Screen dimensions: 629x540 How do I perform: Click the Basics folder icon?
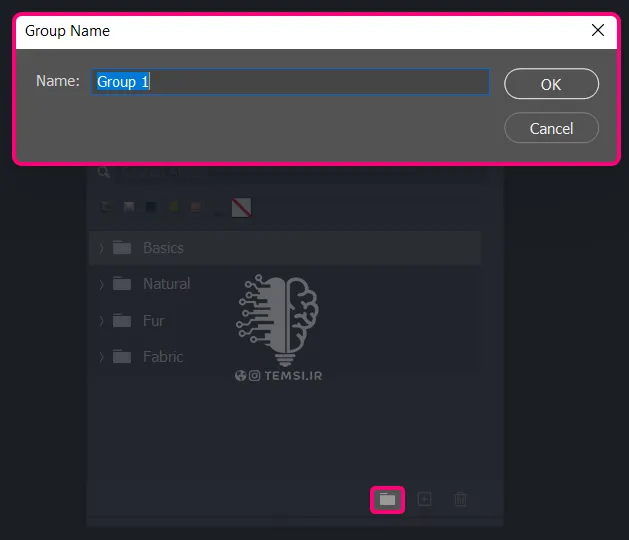[122, 248]
